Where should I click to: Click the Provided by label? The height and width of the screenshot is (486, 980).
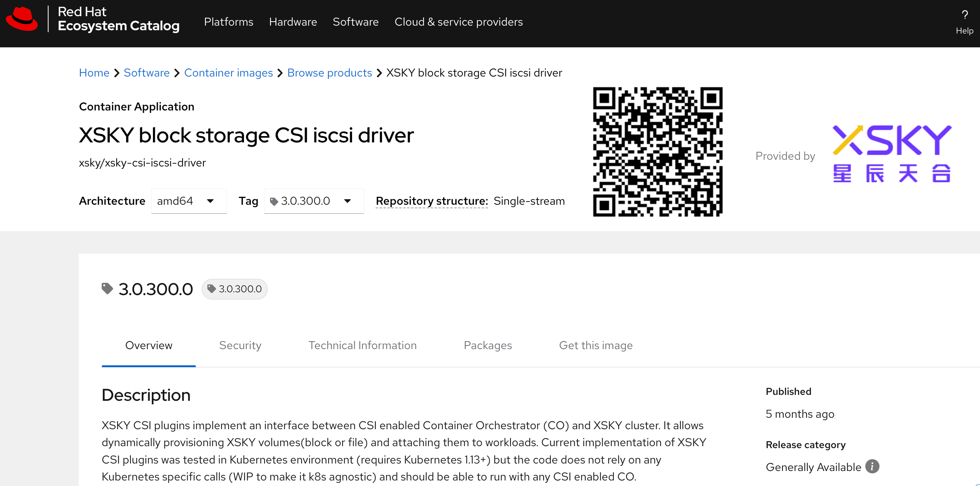tap(785, 156)
